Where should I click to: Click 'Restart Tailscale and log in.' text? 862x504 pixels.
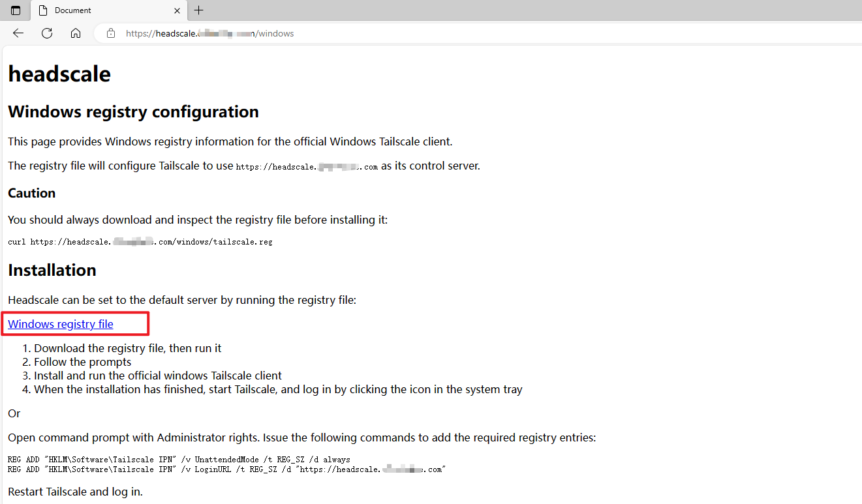coord(75,491)
